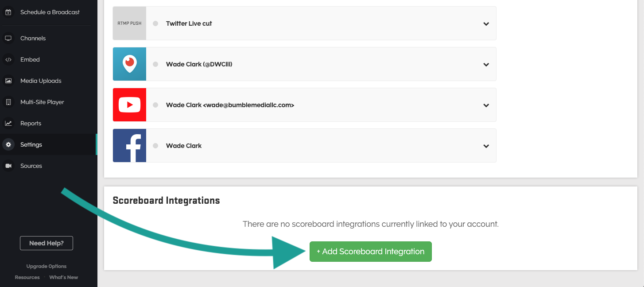Toggle the Twitter Live cut status dot
The image size is (644, 287).
point(155,23)
